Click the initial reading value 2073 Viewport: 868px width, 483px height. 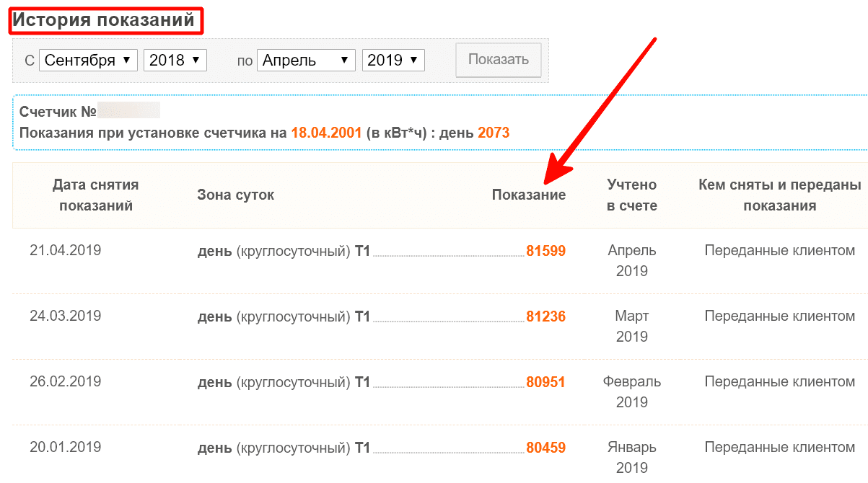(494, 133)
